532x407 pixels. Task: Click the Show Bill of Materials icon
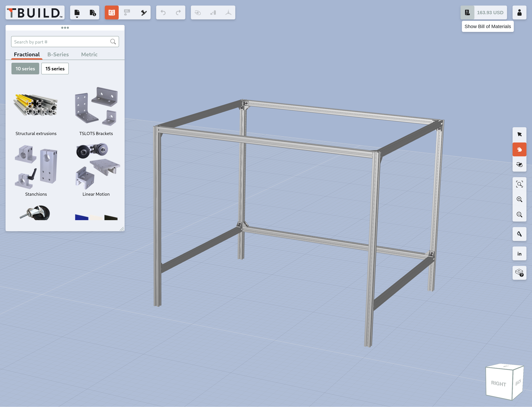coord(467,13)
